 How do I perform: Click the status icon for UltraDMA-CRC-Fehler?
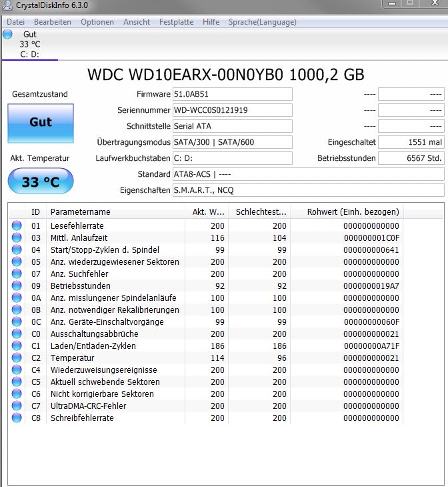pyautogui.click(x=17, y=406)
